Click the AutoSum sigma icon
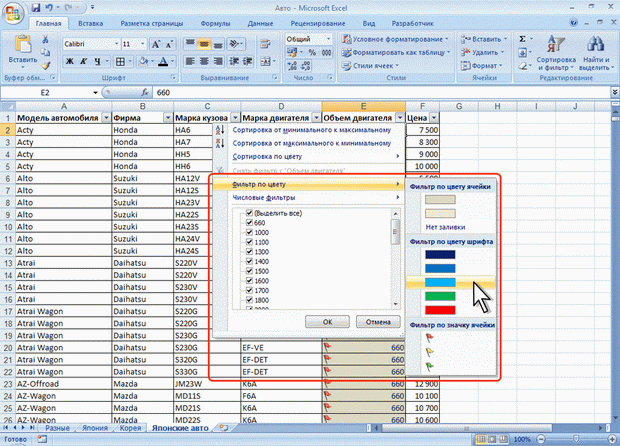Image resolution: width=620 pixels, height=446 pixels. point(522,39)
